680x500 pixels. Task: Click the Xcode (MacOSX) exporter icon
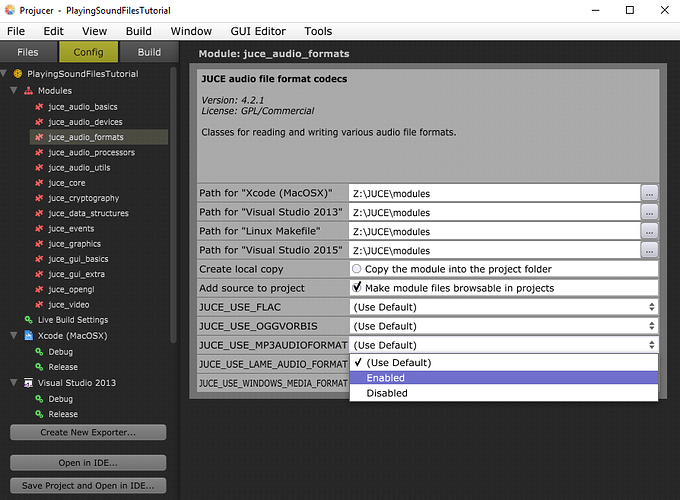point(29,335)
